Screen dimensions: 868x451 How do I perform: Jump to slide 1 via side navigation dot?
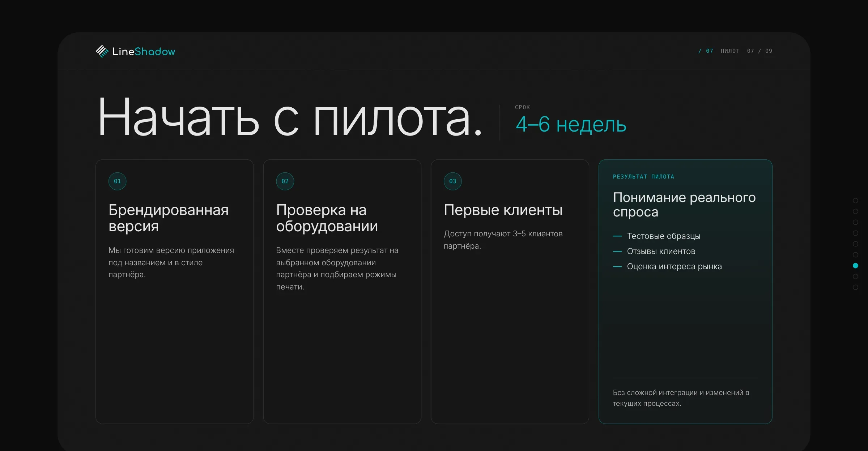click(x=855, y=201)
